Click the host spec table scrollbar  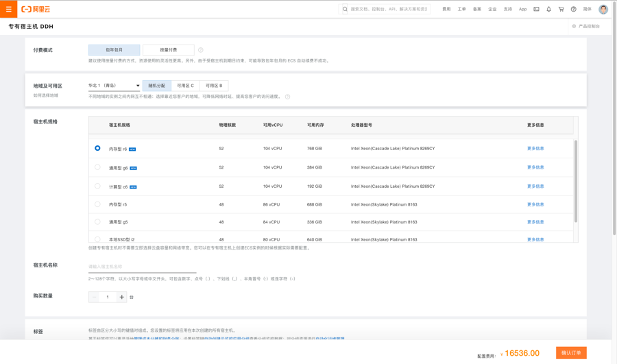tap(576, 182)
